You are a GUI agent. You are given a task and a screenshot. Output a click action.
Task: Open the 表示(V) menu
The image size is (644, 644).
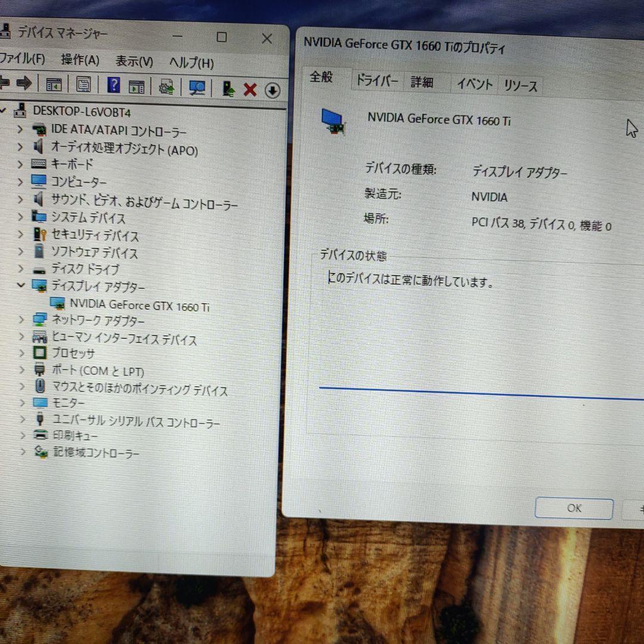point(134,61)
